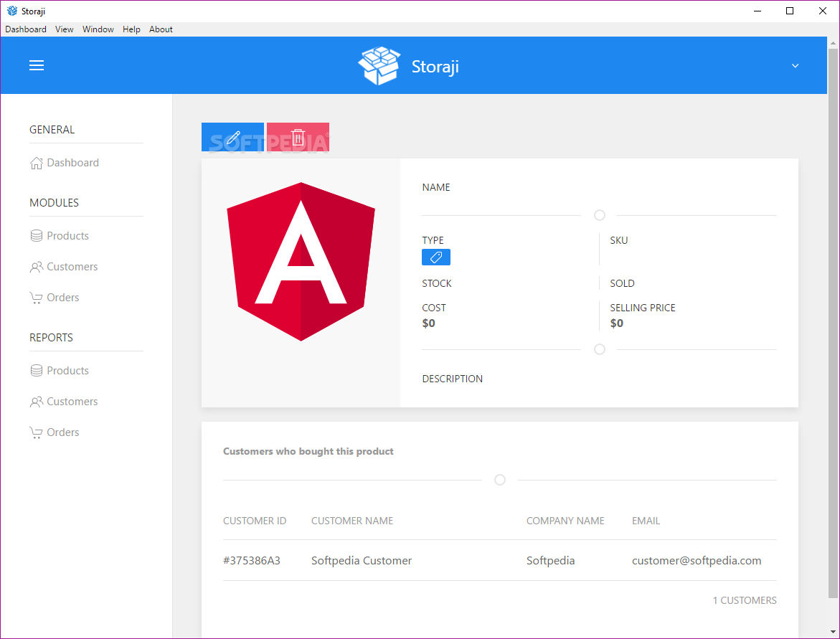Click the 'STOCK' label

click(x=437, y=283)
